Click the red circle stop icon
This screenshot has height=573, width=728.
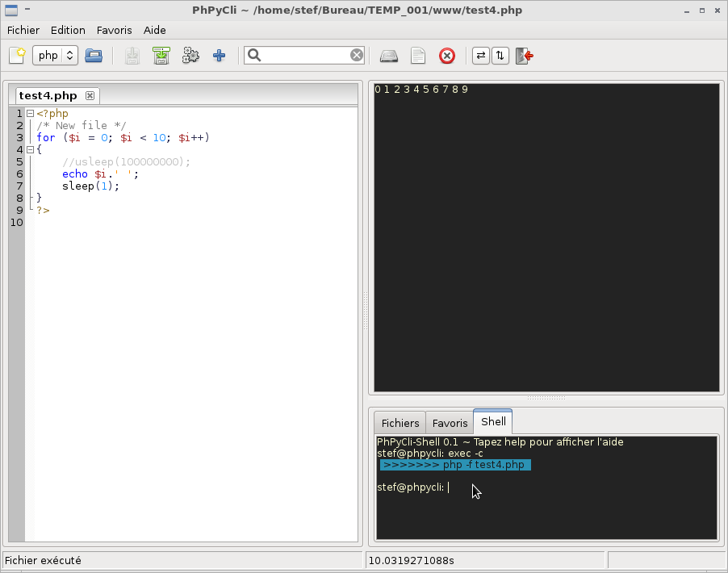point(446,56)
